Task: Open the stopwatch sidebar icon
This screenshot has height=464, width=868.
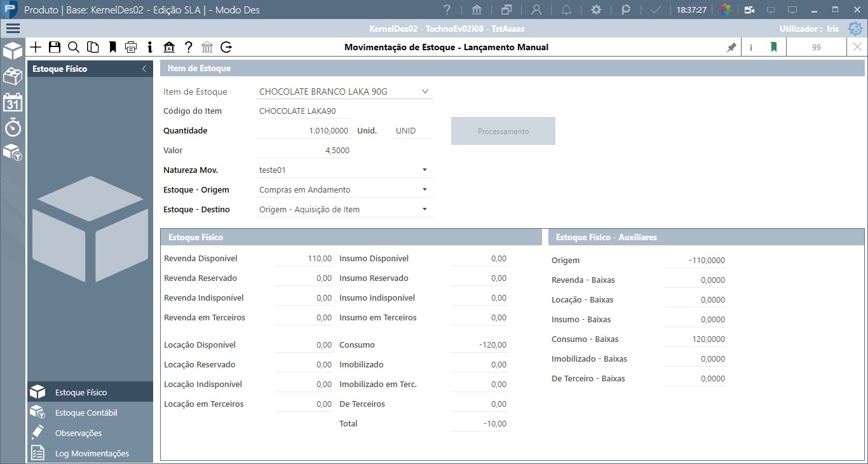Action: point(13,127)
